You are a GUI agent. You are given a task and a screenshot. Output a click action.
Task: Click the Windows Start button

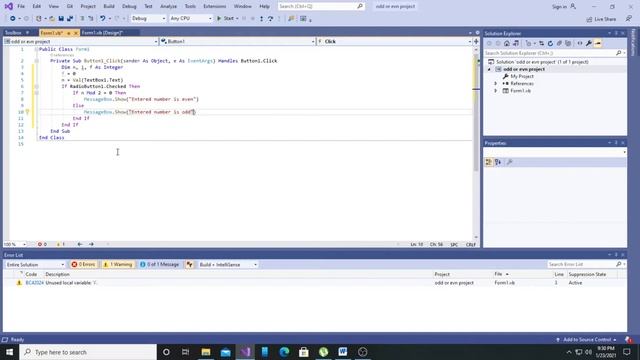[x=9, y=352]
